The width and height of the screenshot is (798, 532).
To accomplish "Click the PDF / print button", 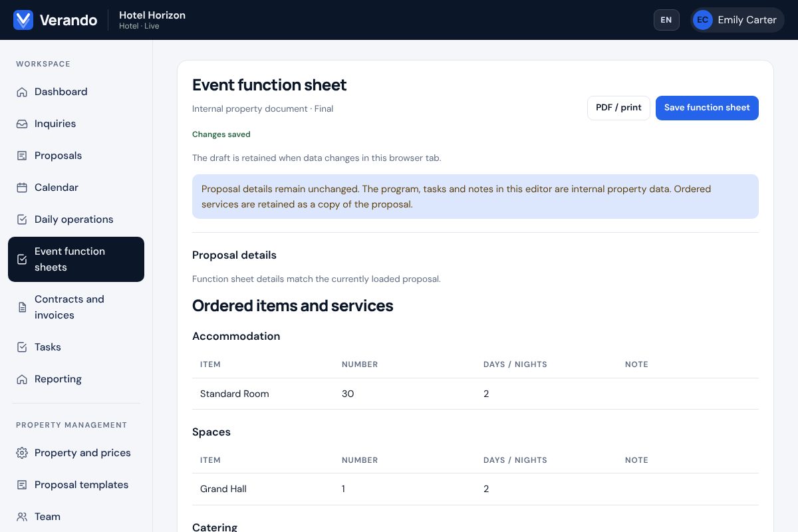I will tap(618, 108).
